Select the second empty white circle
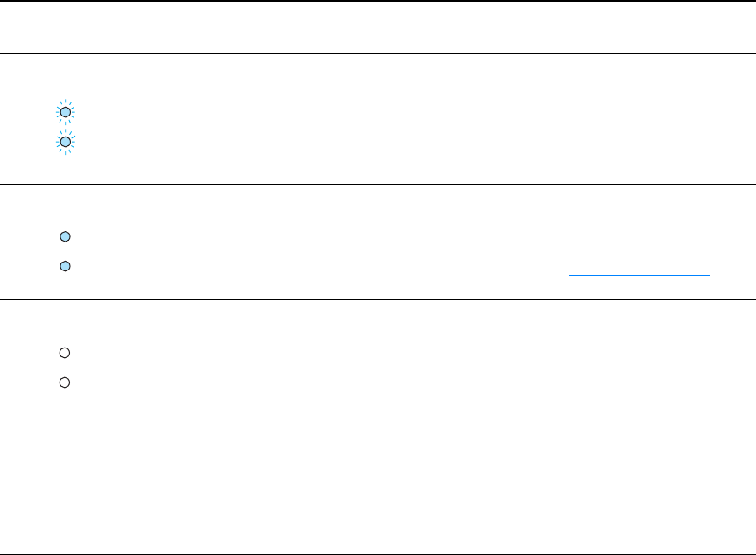The image size is (756, 555). coord(64,383)
